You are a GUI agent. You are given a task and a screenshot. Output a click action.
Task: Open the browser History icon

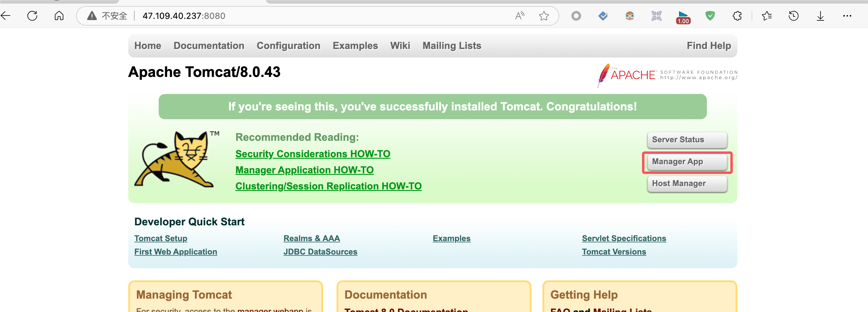click(793, 16)
